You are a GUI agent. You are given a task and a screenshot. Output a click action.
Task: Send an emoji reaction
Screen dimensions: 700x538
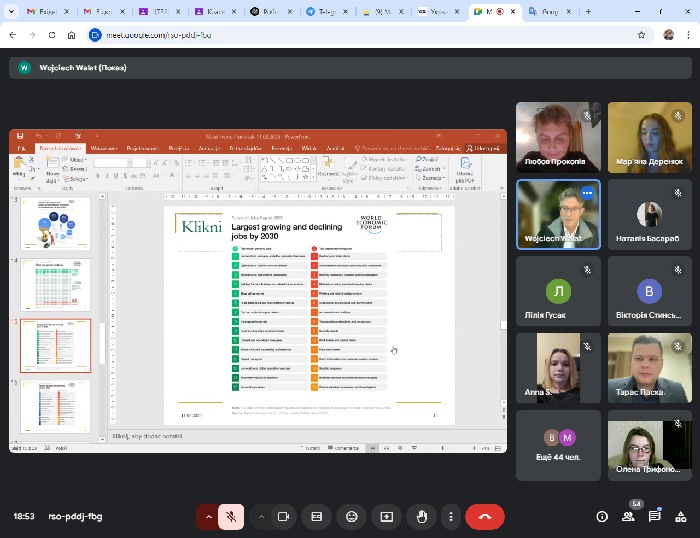(x=352, y=516)
